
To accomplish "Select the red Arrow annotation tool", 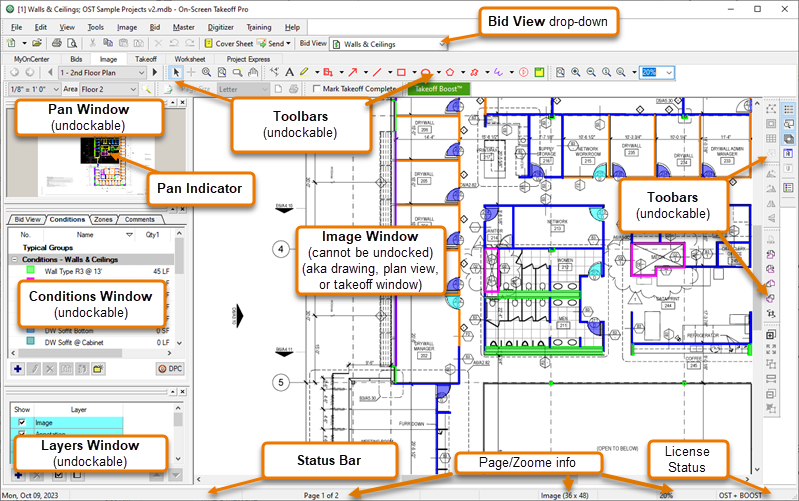I will click(353, 72).
